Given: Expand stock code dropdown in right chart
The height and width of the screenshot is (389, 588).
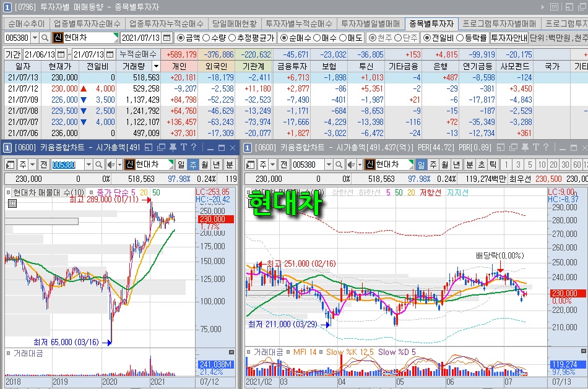Looking at the screenshot, I should pyautogui.click(x=329, y=165).
